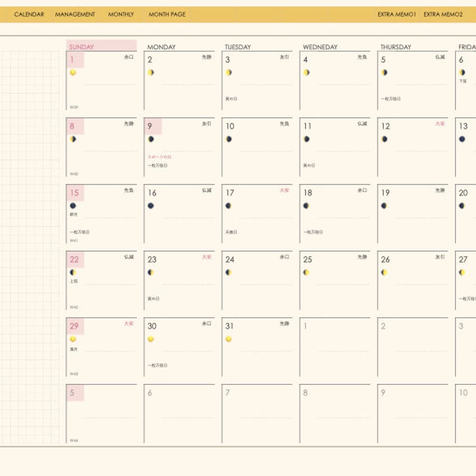This screenshot has height=476, width=476.
Task: Click the moon phase icon on Thursday the 19th
Action: (x=384, y=205)
